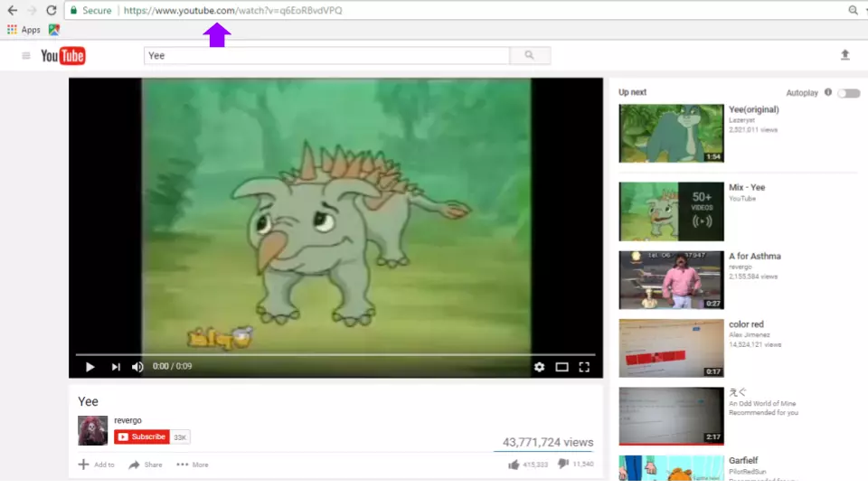Share the video
Image resolution: width=868 pixels, height=488 pixels.
click(x=146, y=465)
